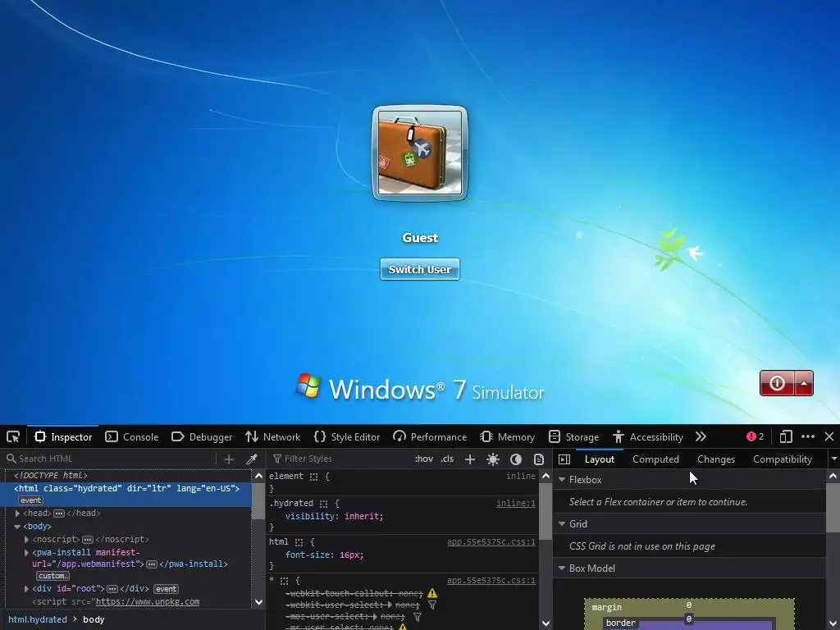Collapse the Box Model section

pos(562,568)
